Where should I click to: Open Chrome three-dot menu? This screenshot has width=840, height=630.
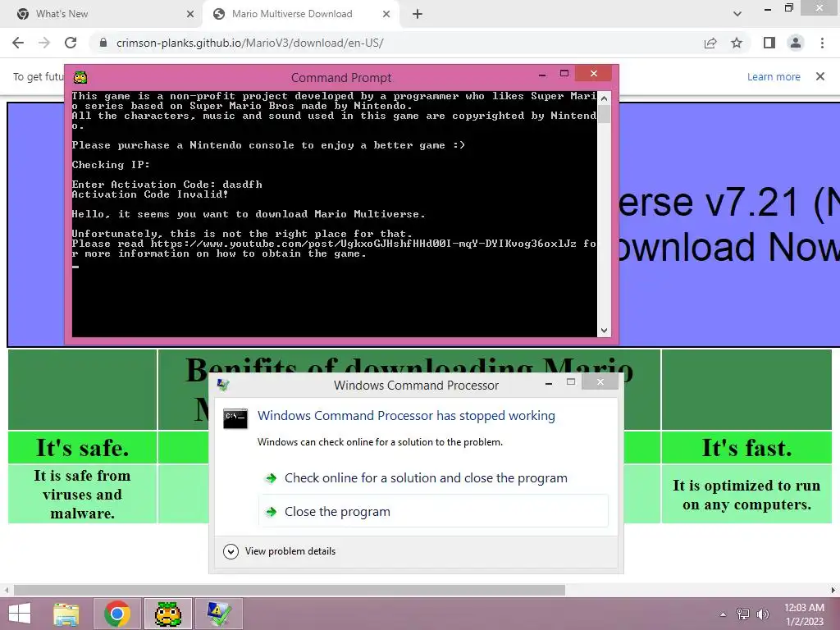822,43
